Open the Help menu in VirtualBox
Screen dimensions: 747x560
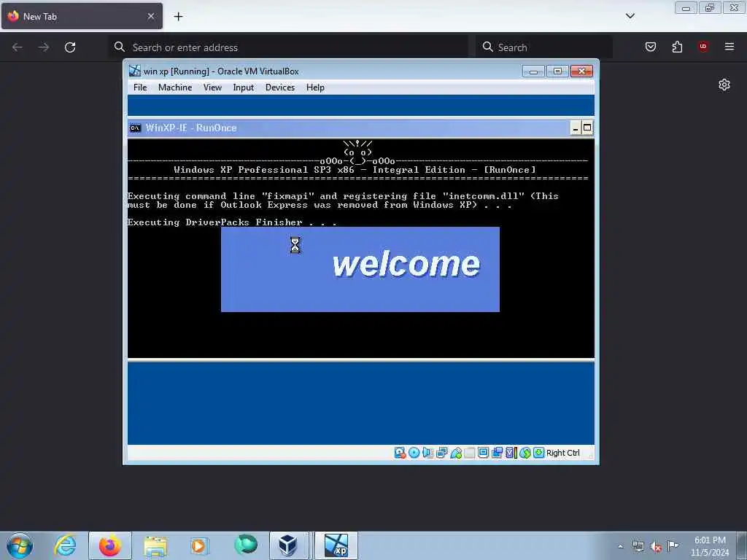click(315, 87)
